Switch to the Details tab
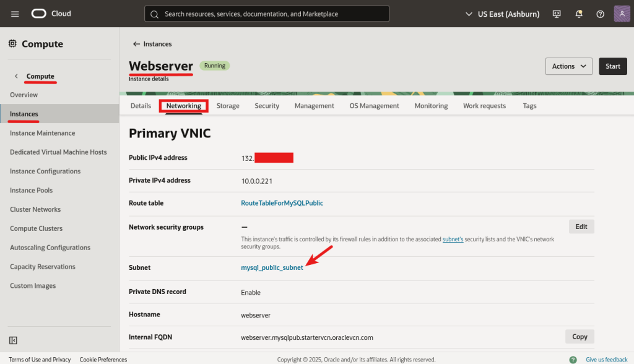The height and width of the screenshot is (364, 634). click(141, 106)
